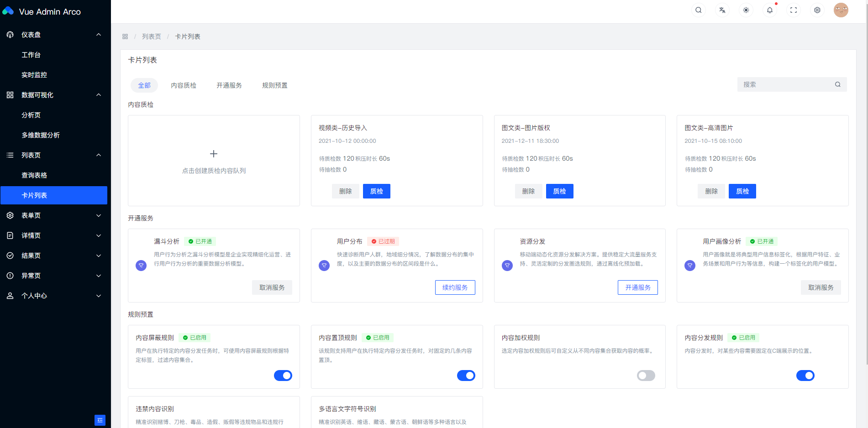
Task: Click 质检 on 视频类-历史导入 card
Action: coord(377,191)
